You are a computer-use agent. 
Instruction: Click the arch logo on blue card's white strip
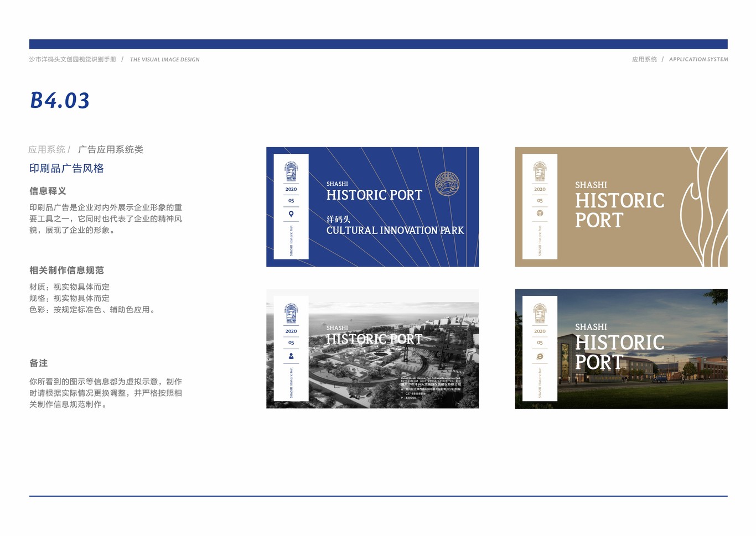[x=291, y=172]
